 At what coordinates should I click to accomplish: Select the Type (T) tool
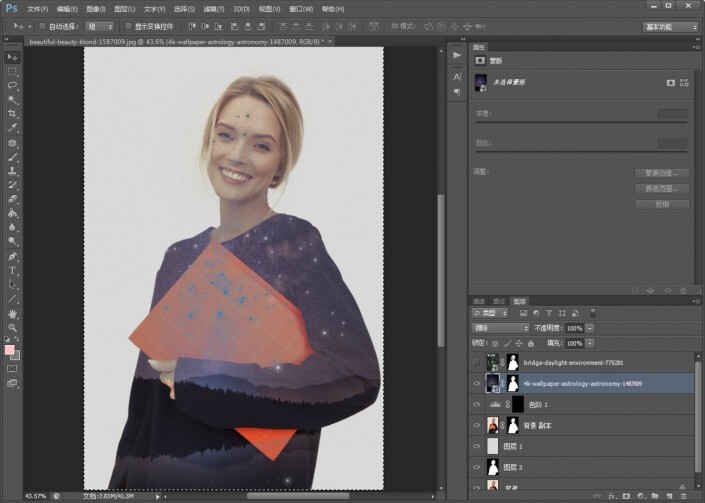tap(13, 270)
